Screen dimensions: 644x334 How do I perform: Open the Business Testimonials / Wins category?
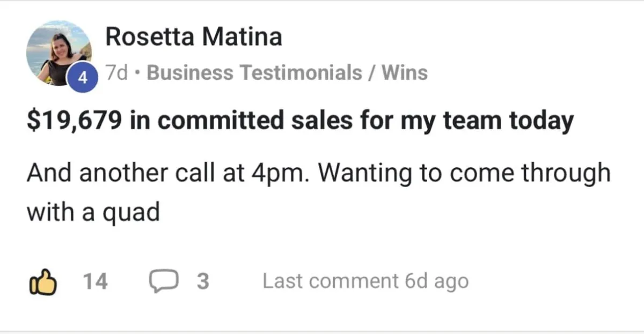point(287,73)
